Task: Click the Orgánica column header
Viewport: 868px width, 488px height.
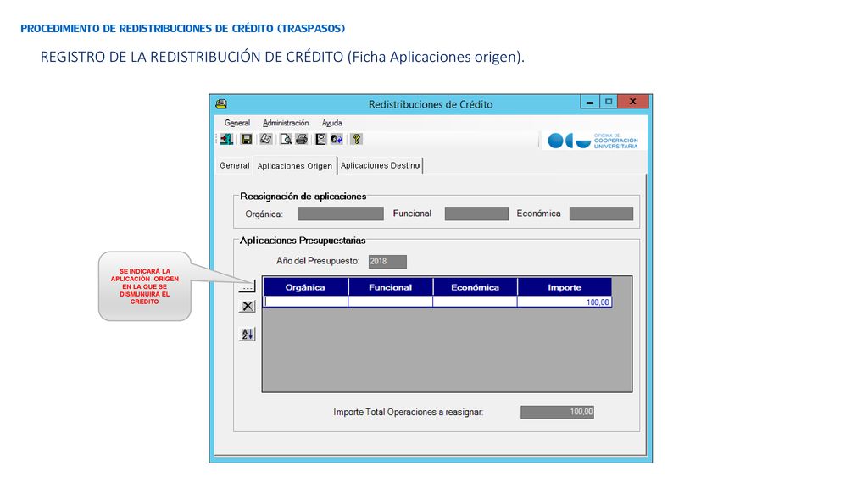Action: [305, 287]
